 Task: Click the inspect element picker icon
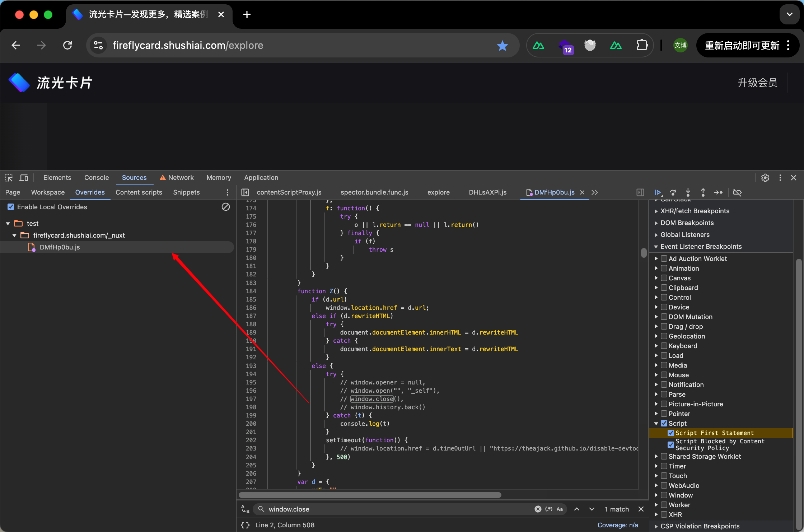(9, 178)
